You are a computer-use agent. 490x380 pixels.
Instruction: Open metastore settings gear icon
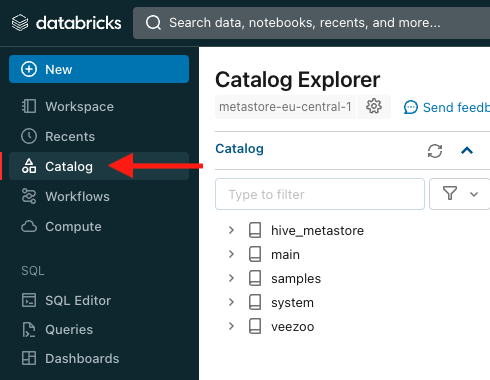coord(374,107)
